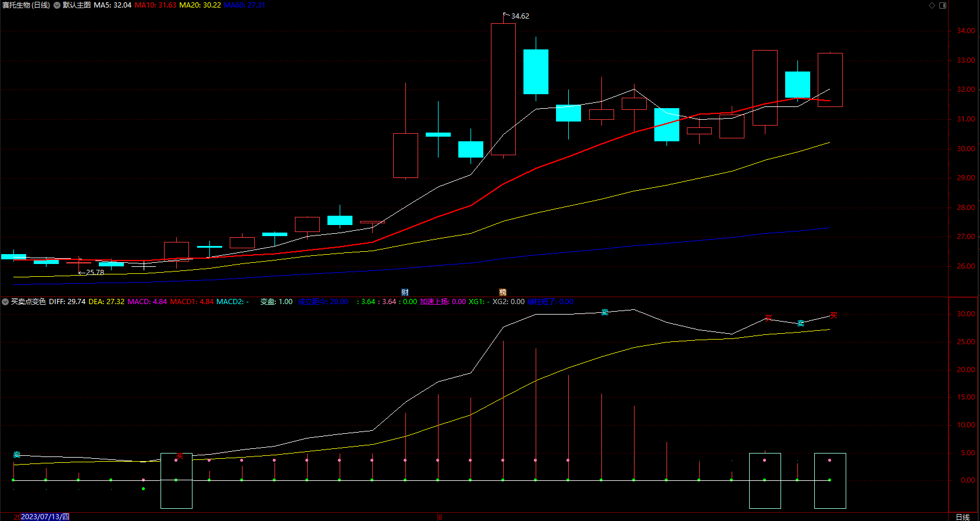This screenshot has width=980, height=521.
Task: Click the 变盘: 1.00 value
Action: point(276,302)
